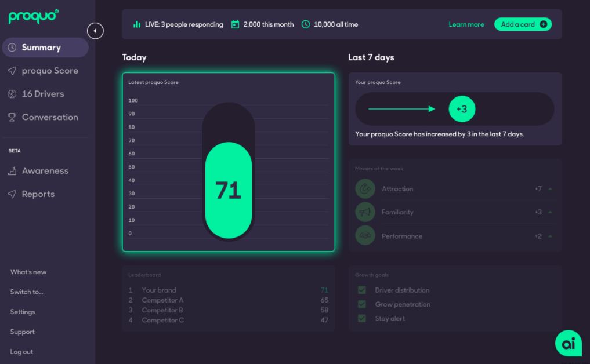Click the LIVE: 3 people responding text

click(184, 24)
